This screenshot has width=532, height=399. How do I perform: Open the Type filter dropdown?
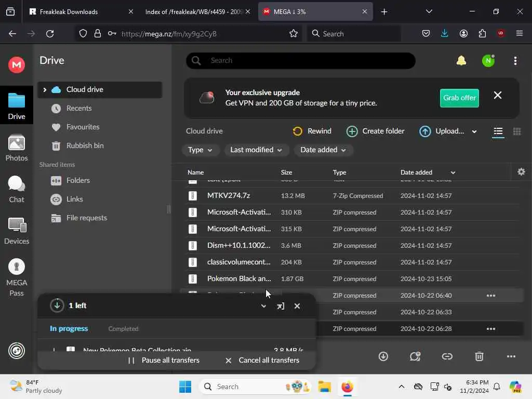pos(200,150)
